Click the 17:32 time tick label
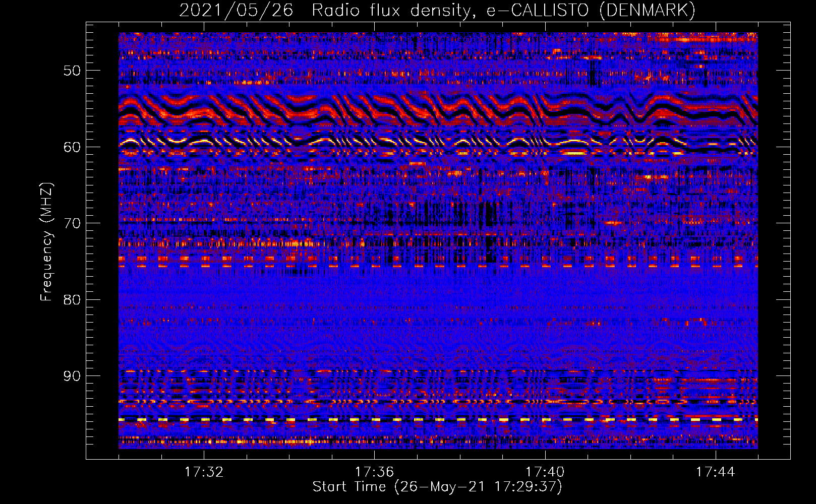This screenshot has height=504, width=816. 204,472
